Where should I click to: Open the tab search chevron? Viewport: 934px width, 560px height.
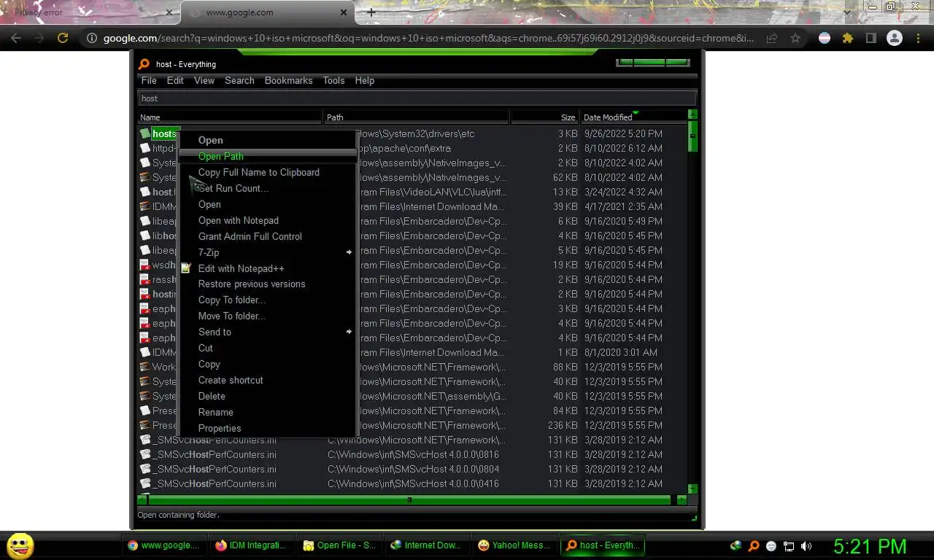(x=846, y=12)
